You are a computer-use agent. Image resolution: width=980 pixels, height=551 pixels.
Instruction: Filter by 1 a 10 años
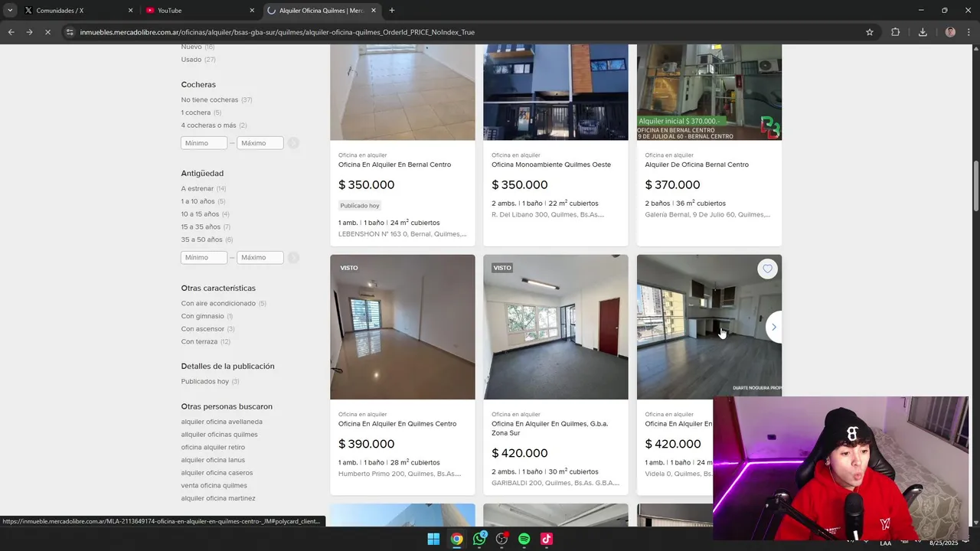[203, 201]
